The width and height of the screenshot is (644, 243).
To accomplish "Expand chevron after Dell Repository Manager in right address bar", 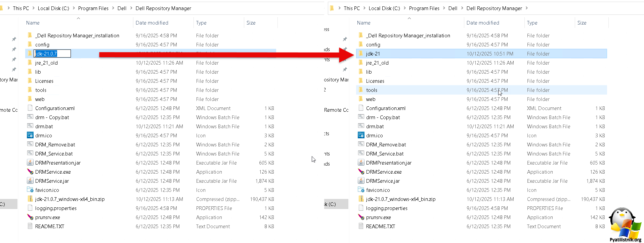I will [526, 8].
